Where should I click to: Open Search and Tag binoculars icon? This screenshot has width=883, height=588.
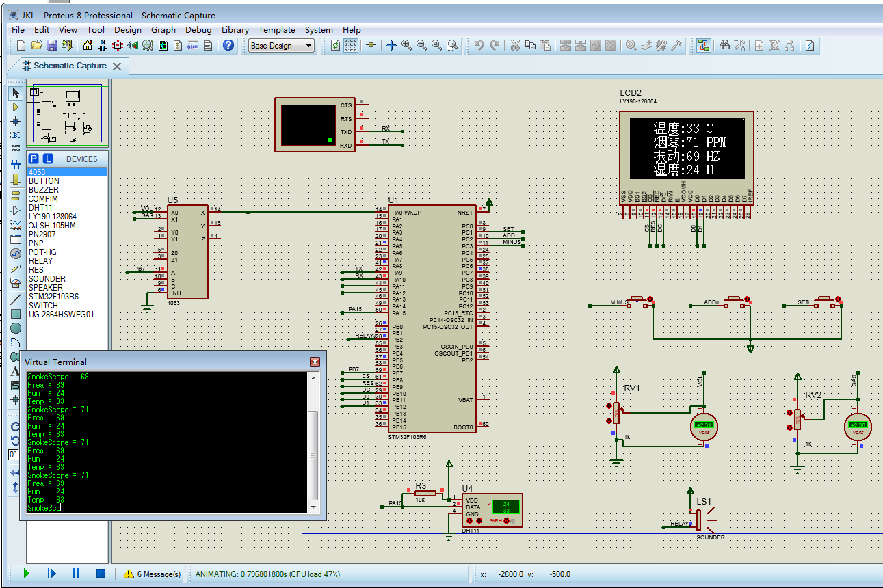pyautogui.click(x=724, y=45)
